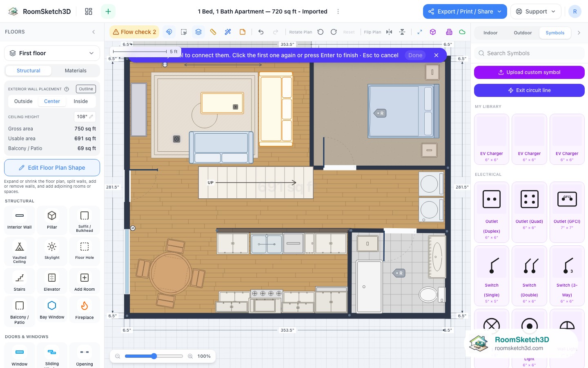This screenshot has height=368, width=588.
Task: Rotate plan counterclockwise
Action: point(321,32)
